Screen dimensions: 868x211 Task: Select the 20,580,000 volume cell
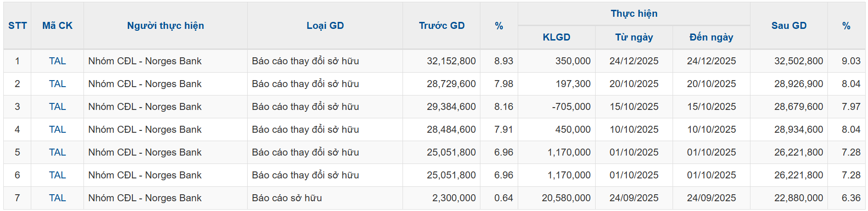coord(566,198)
